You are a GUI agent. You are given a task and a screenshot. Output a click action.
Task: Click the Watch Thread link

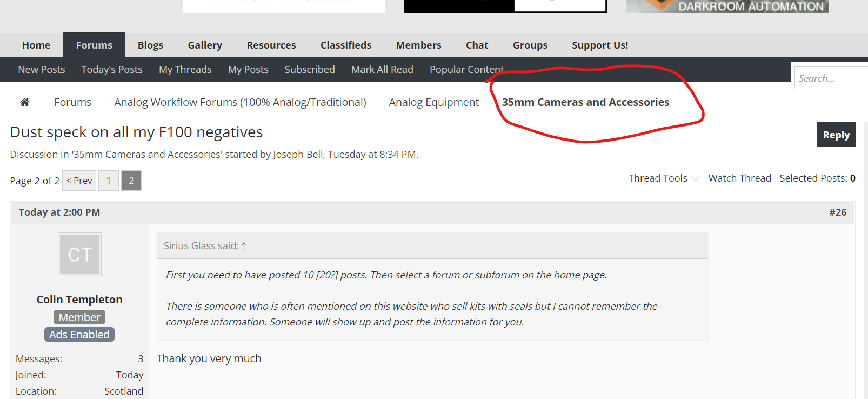pyautogui.click(x=739, y=178)
